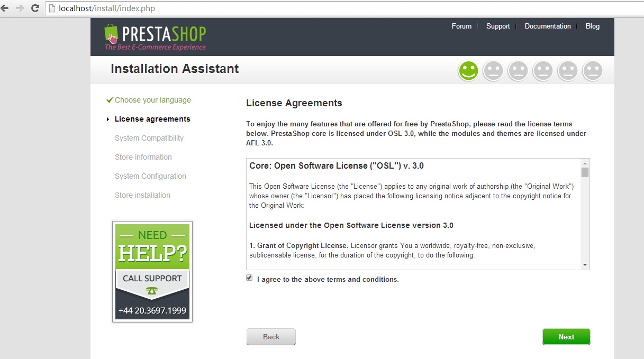Click the 'Installation Assistant' title
This screenshot has width=644, height=359.
click(175, 69)
